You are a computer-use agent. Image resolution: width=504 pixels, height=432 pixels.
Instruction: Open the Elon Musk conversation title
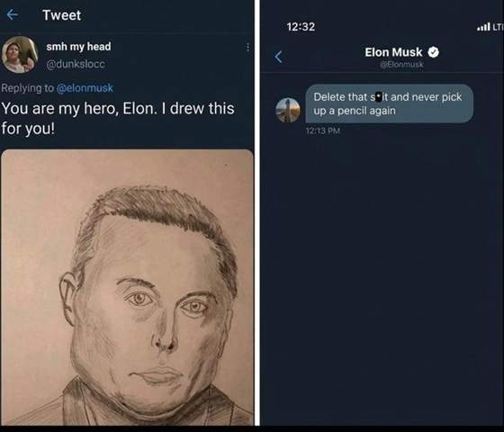coord(393,52)
